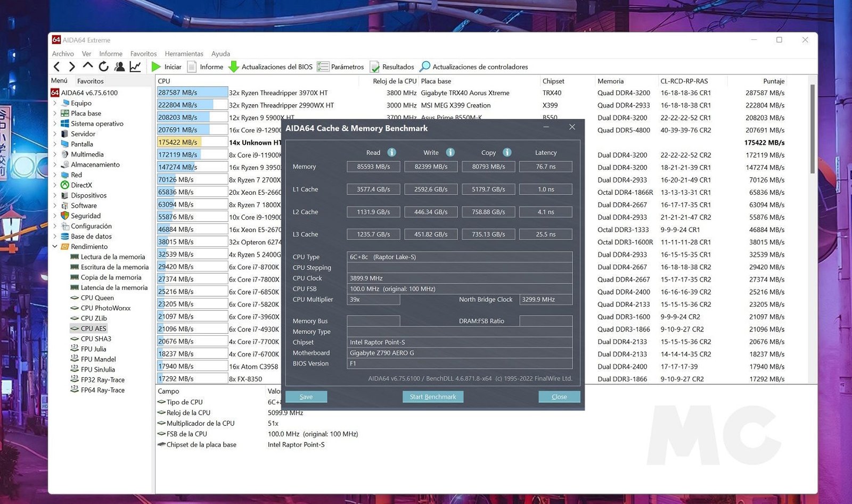Viewport: 852px width, 504px height.
Task: Click the CPU Multiplier 39x field
Action: coord(373,300)
